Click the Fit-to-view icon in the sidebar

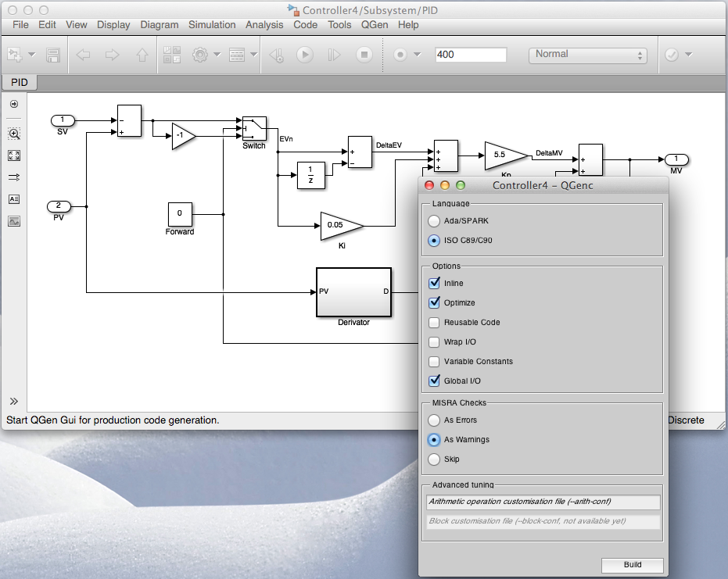14,155
